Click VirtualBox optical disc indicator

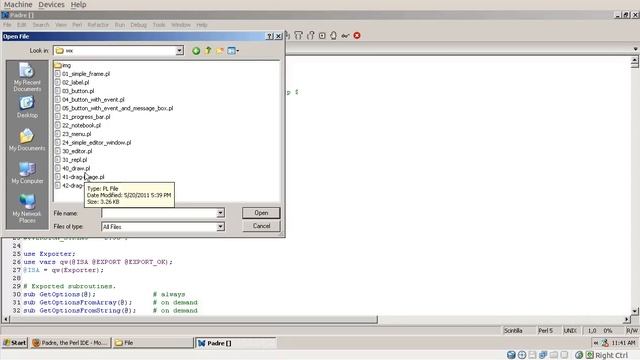tap(522, 355)
